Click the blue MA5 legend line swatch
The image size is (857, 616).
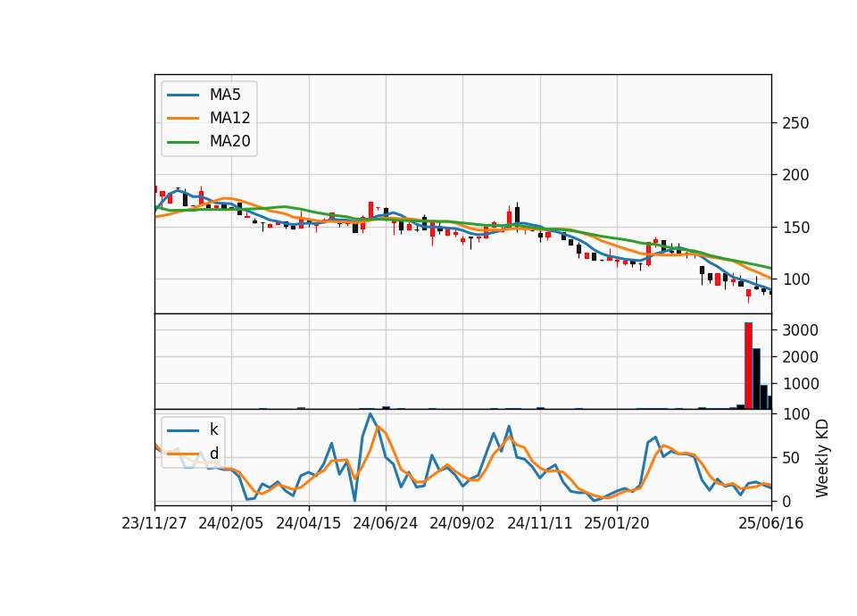coord(183,96)
